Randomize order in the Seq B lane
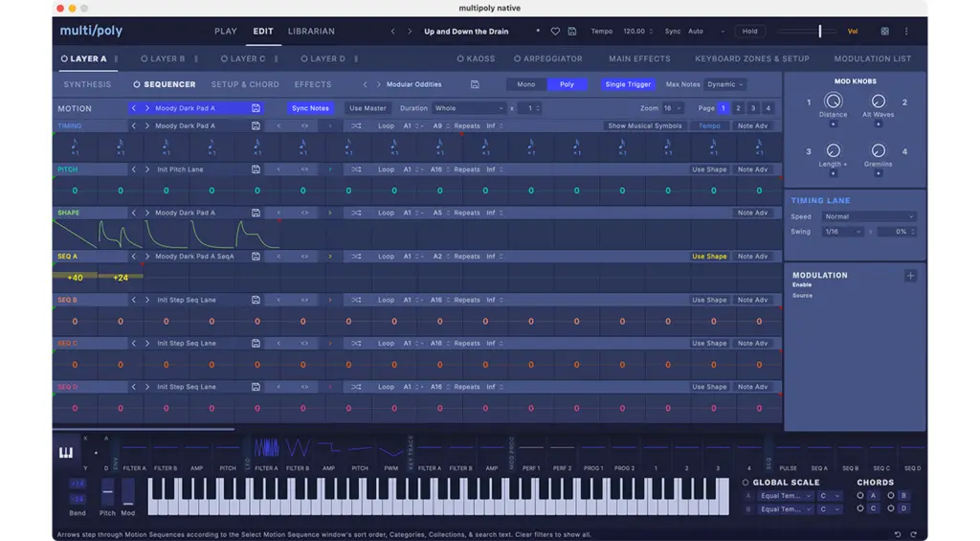 [356, 301]
